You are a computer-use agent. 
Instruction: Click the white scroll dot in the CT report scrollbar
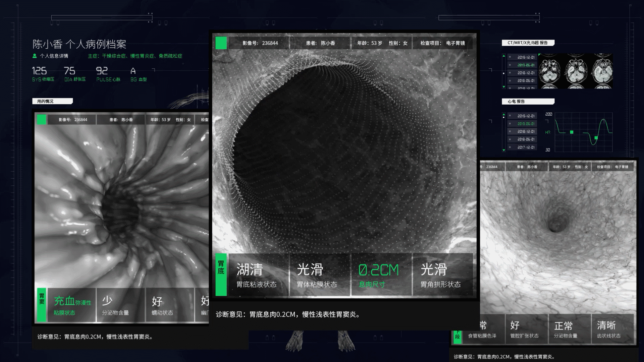coord(503,73)
